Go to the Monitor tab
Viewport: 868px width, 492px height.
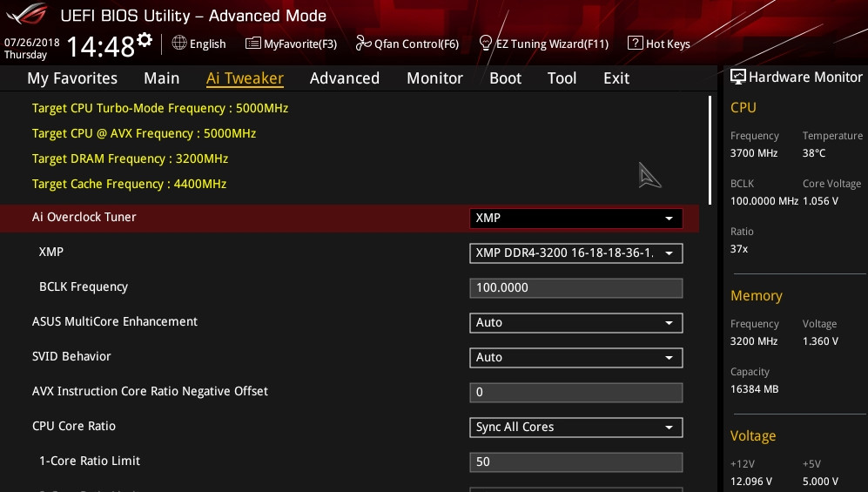(x=434, y=78)
